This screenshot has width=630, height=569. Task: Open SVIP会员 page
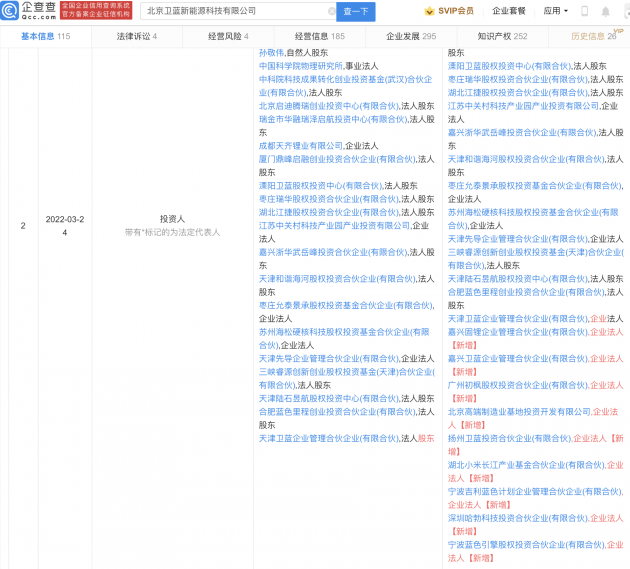(456, 11)
